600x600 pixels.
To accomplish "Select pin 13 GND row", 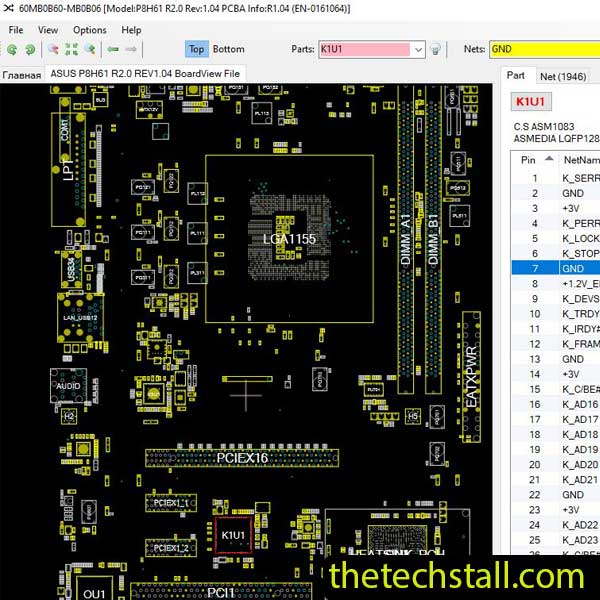I will tap(556, 359).
